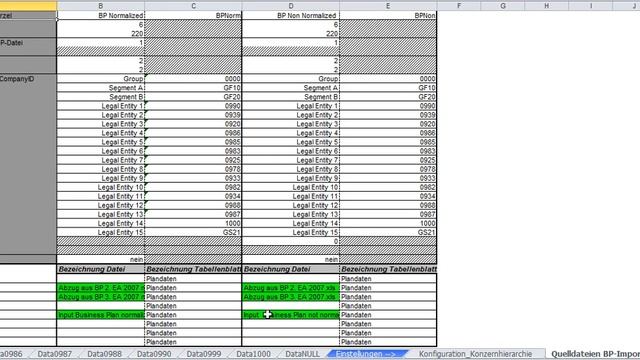Switch to the Data0987 sheet tab
This screenshot has width=640, height=360.
point(55,354)
